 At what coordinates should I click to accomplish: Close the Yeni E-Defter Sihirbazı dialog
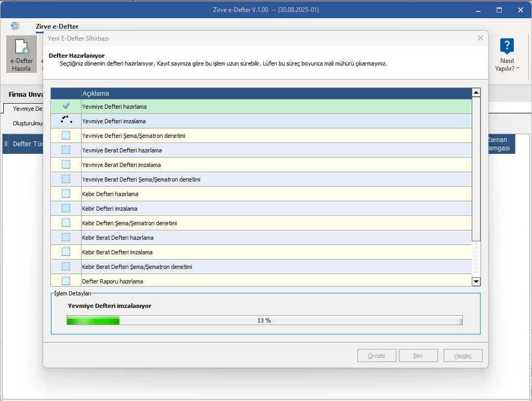point(481,38)
